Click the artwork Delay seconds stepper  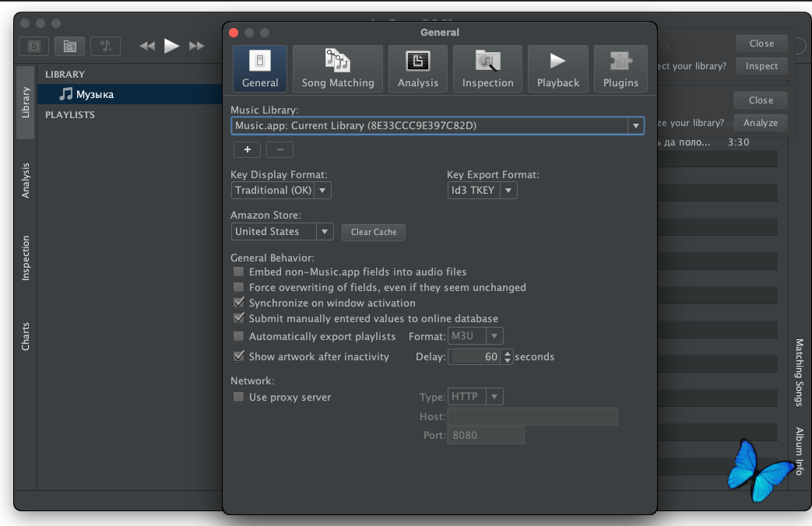point(508,357)
